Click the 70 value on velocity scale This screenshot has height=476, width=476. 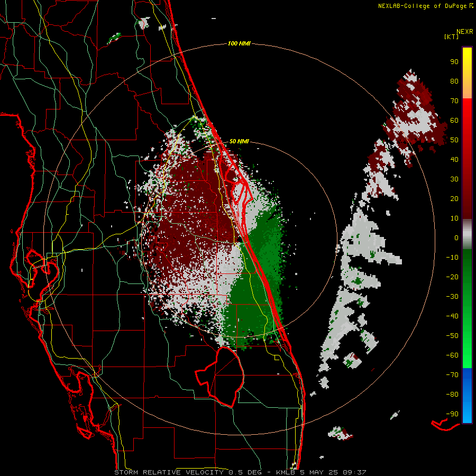point(454,101)
